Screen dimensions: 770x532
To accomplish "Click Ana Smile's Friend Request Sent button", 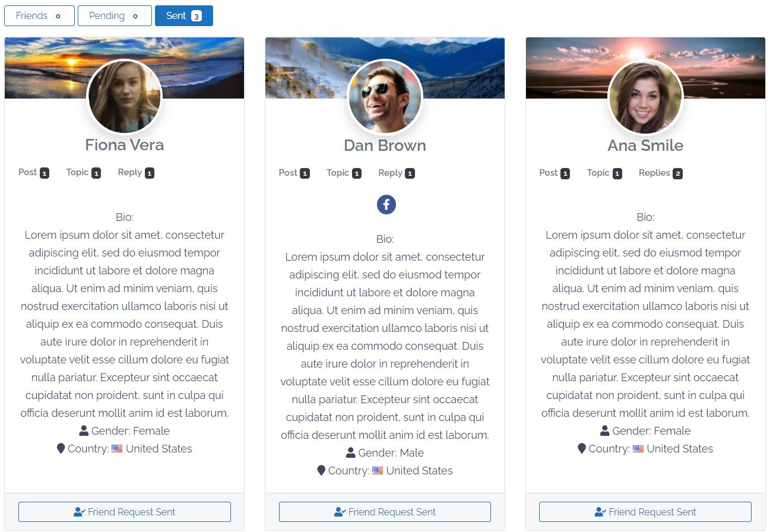I will (645, 512).
